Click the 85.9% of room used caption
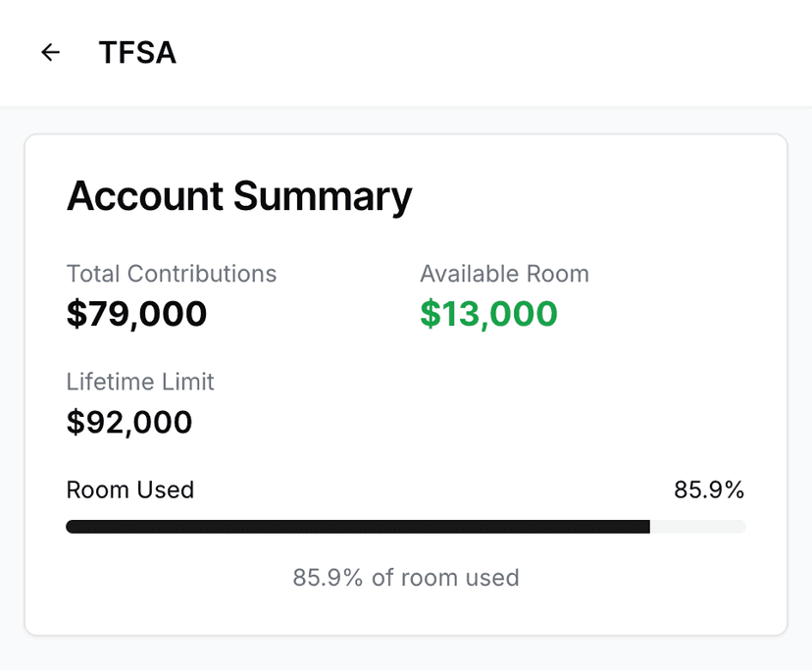This screenshot has height=670, width=812. [405, 578]
